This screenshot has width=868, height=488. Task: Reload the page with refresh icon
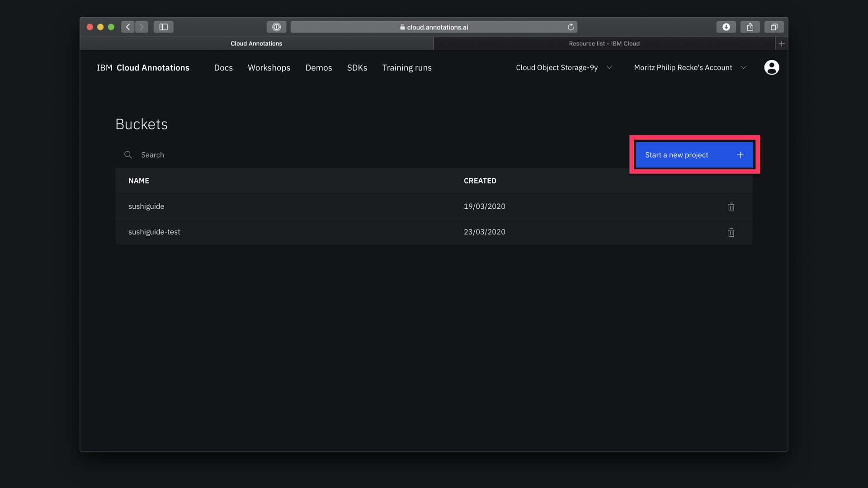(571, 27)
